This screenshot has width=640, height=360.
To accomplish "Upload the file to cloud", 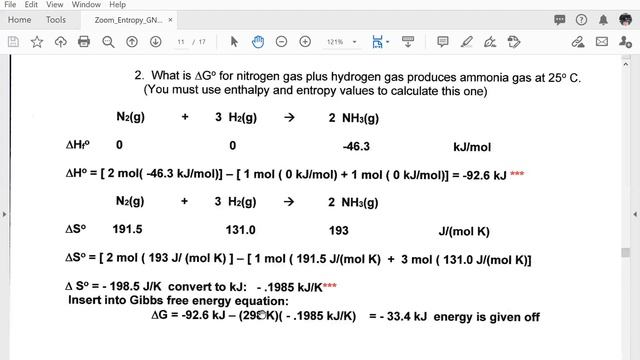I will (60, 42).
